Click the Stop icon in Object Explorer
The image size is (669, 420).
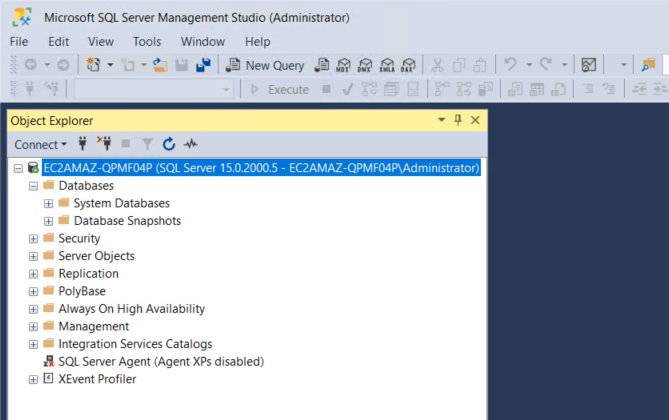(x=126, y=143)
